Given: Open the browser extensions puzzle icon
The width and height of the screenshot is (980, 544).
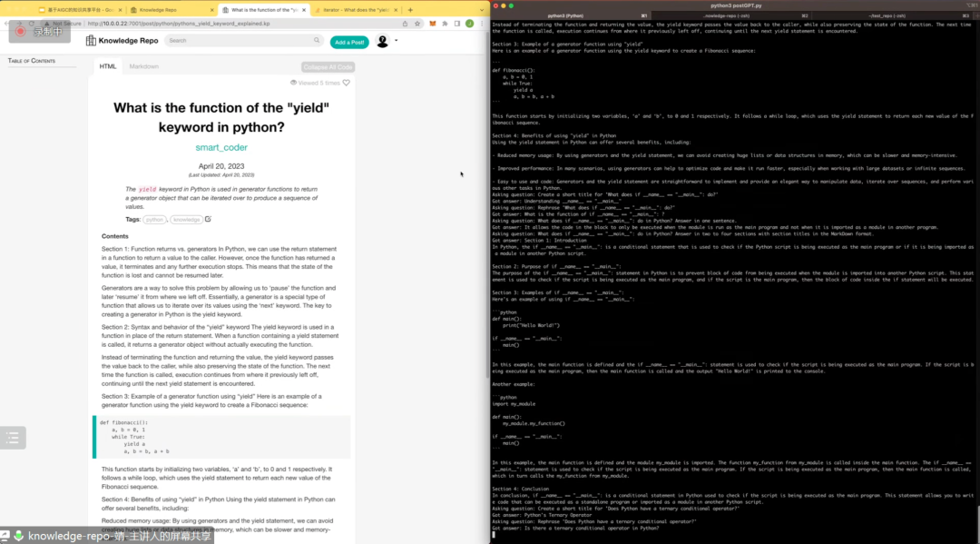Looking at the screenshot, I should (x=445, y=24).
